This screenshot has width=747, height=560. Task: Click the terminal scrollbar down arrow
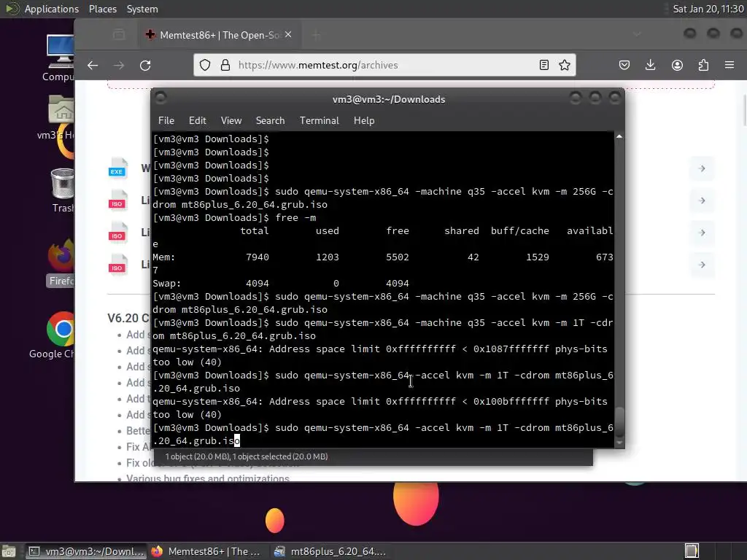619,443
